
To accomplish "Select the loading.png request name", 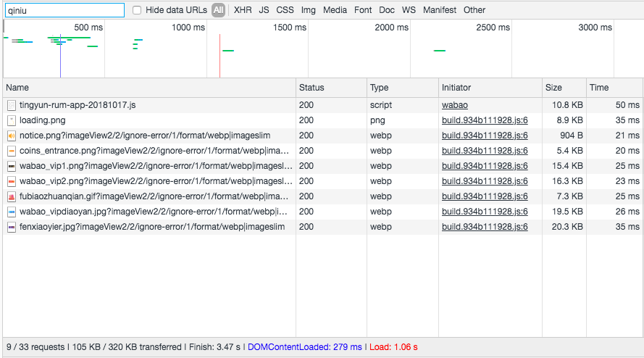I will pyautogui.click(x=42, y=120).
